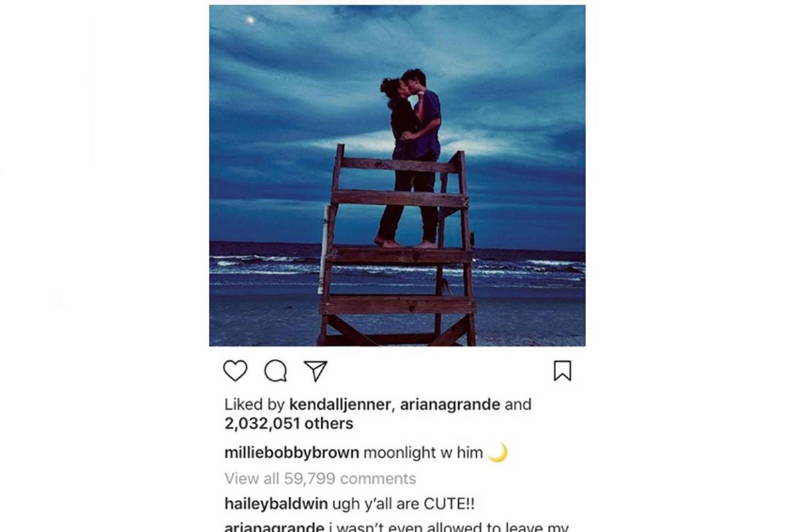
Task: Click the moon in the photo's sky
Action: (250, 21)
